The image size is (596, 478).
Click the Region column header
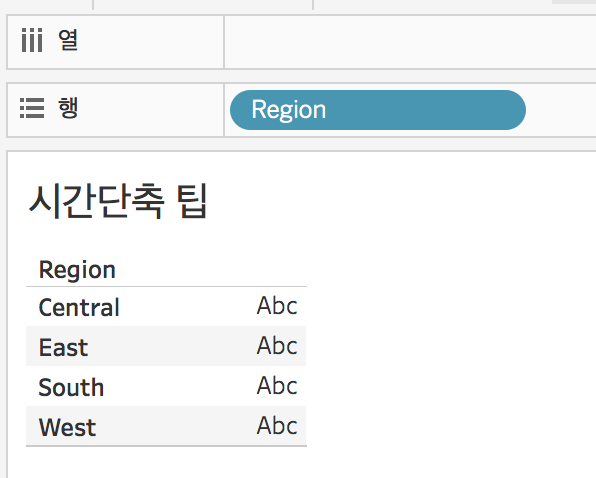click(x=77, y=270)
